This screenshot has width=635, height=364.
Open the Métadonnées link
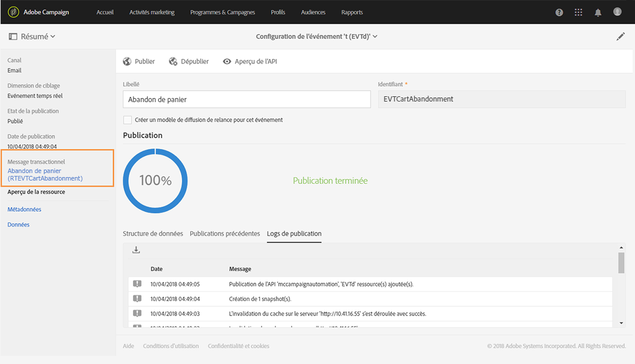pos(24,209)
